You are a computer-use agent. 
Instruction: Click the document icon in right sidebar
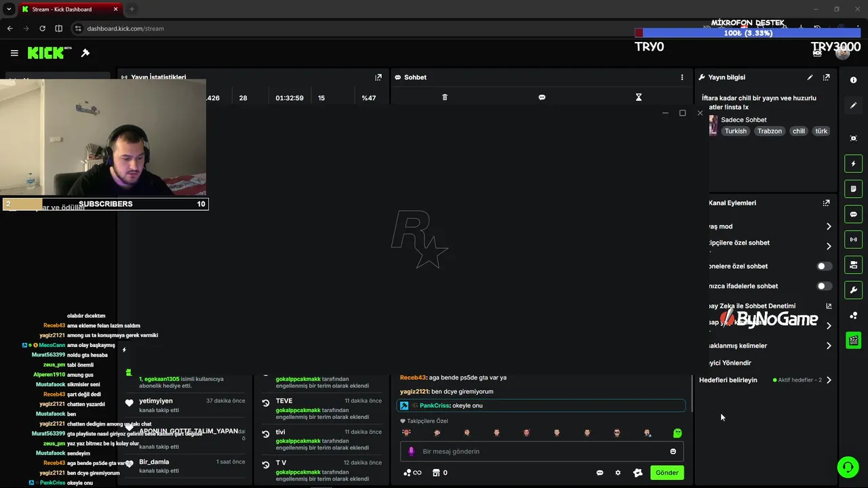point(853,189)
